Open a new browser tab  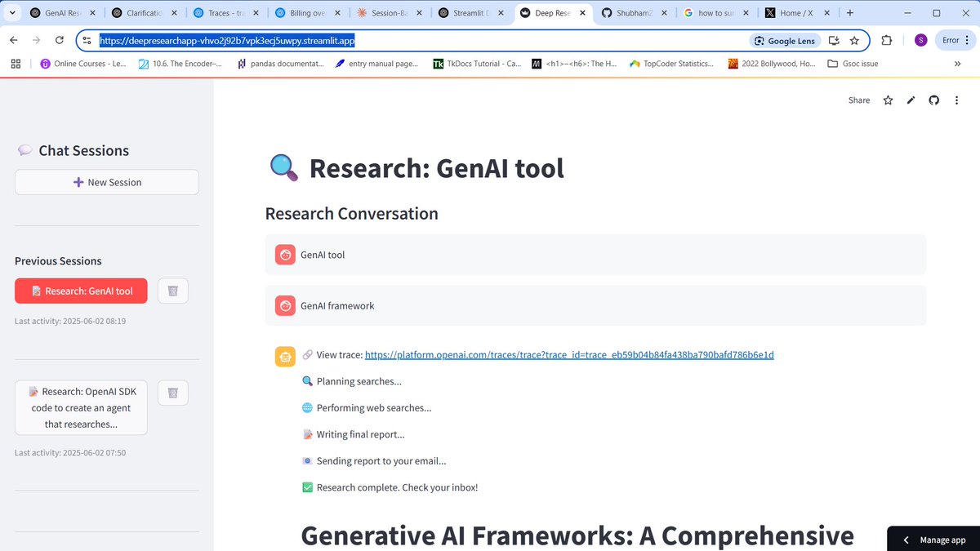tap(850, 13)
